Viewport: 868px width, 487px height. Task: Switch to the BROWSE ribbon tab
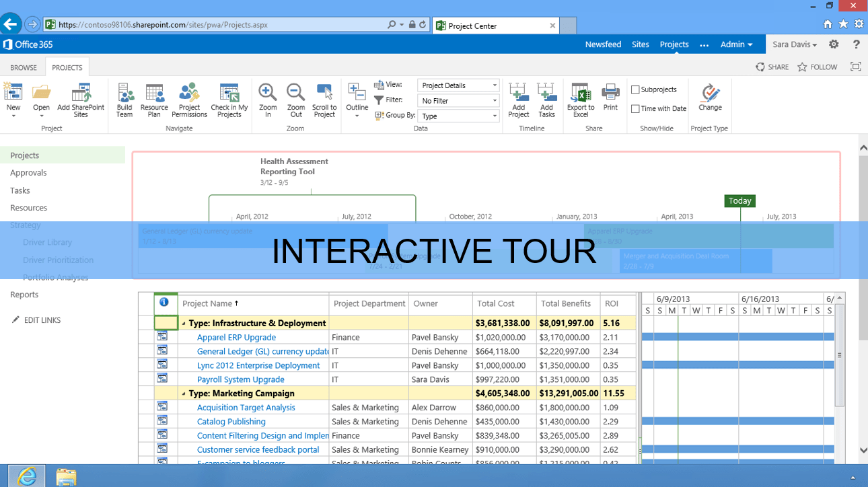coord(23,67)
